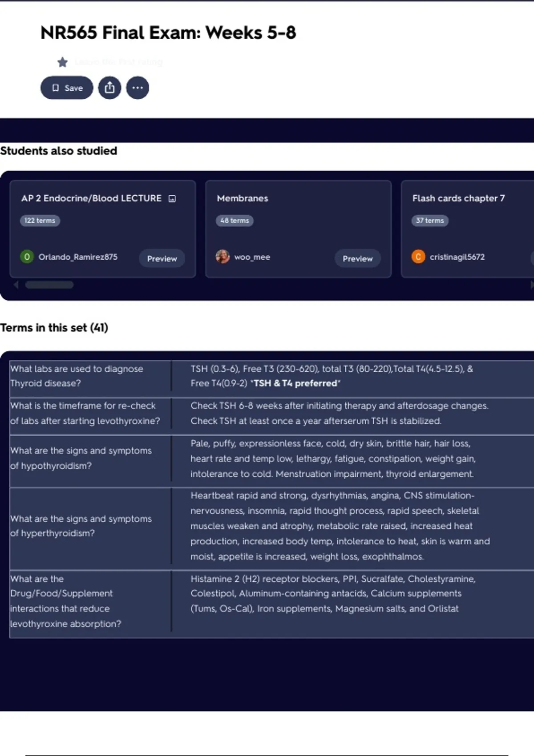Click the Leave the first rating text
Viewport: 534px width, 756px height.
pyautogui.click(x=118, y=62)
